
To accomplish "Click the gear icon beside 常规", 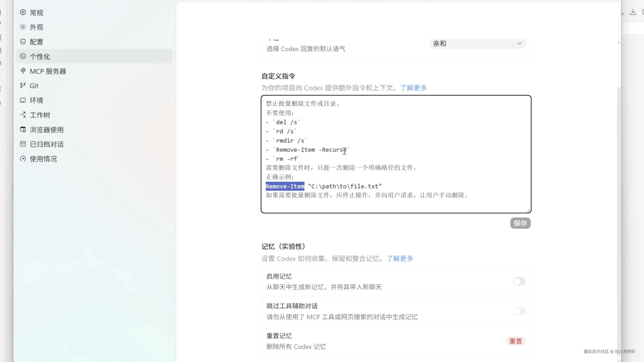I will (23, 13).
